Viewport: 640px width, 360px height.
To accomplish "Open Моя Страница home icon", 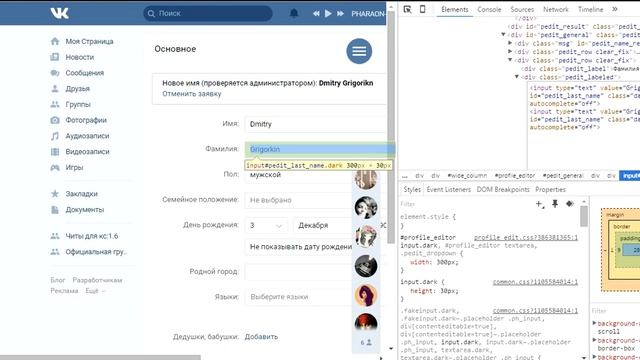I will click(x=55, y=41).
